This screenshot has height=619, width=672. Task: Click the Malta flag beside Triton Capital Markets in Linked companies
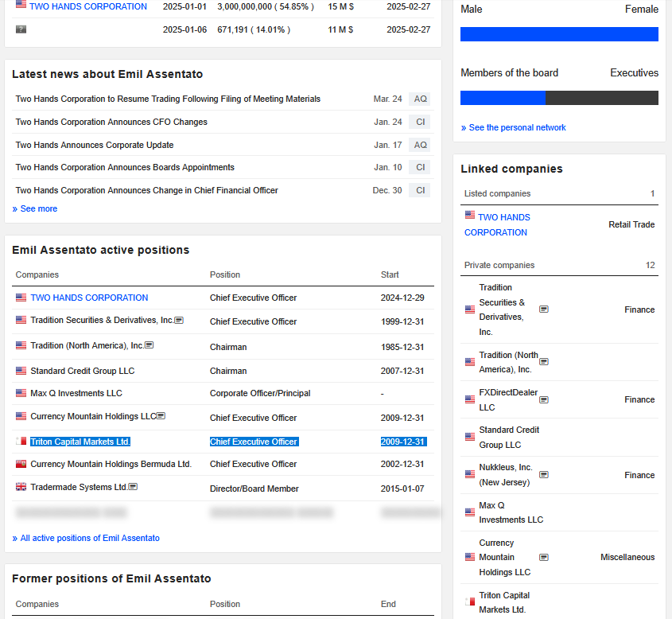[x=470, y=601]
